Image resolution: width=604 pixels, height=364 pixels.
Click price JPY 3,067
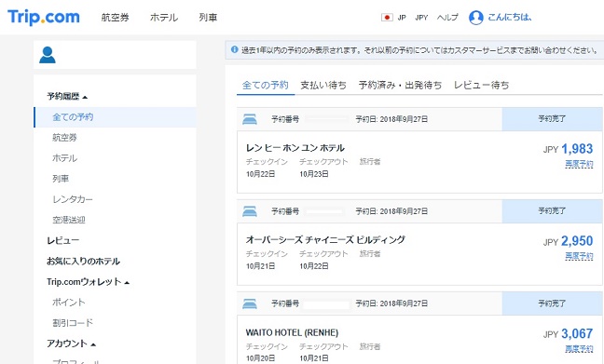pos(569,333)
